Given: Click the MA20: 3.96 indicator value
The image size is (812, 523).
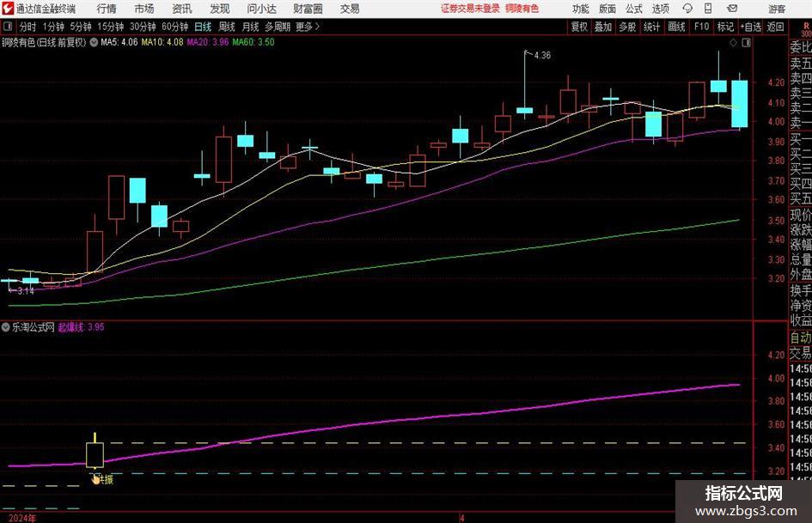Looking at the screenshot, I should click(208, 42).
